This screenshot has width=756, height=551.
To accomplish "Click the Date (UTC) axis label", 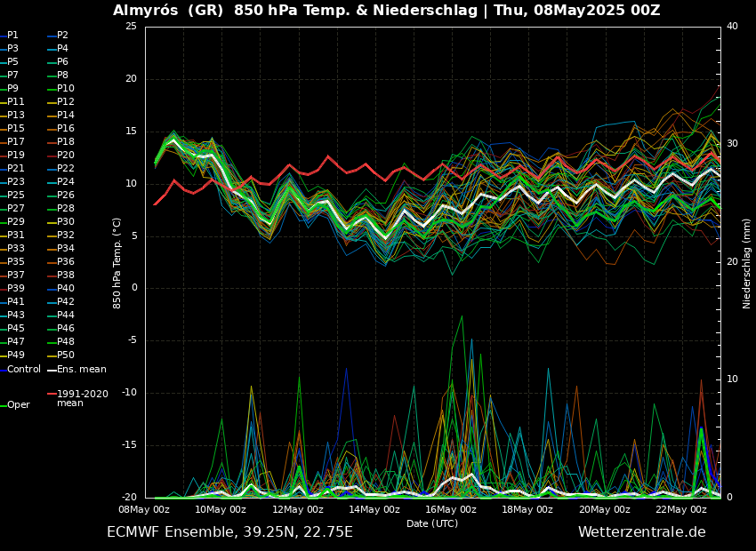I will (432, 523).
